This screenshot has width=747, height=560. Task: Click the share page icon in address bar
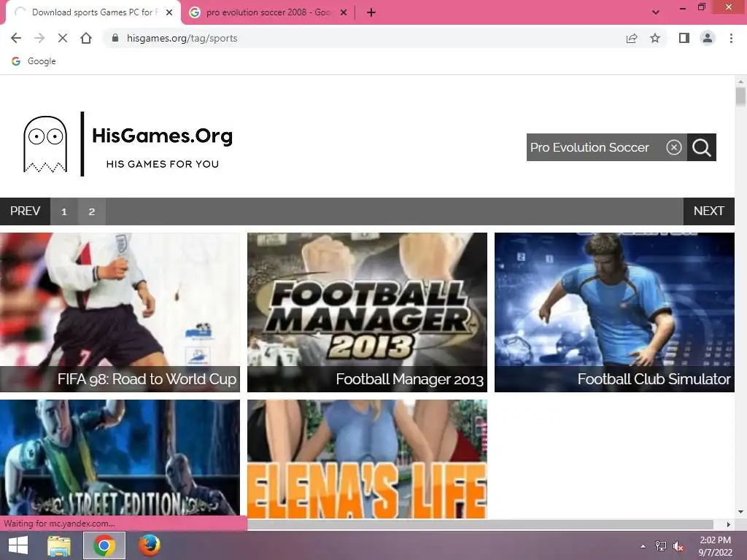(632, 38)
